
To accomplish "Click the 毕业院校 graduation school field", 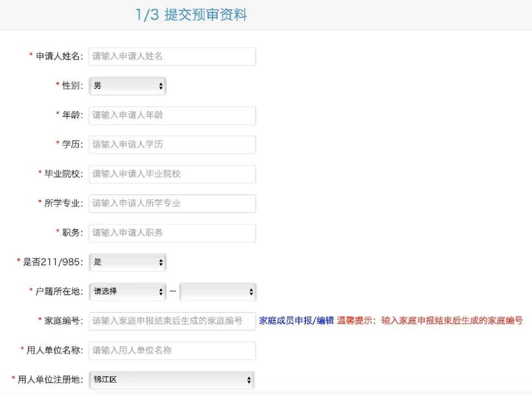I will [171, 174].
